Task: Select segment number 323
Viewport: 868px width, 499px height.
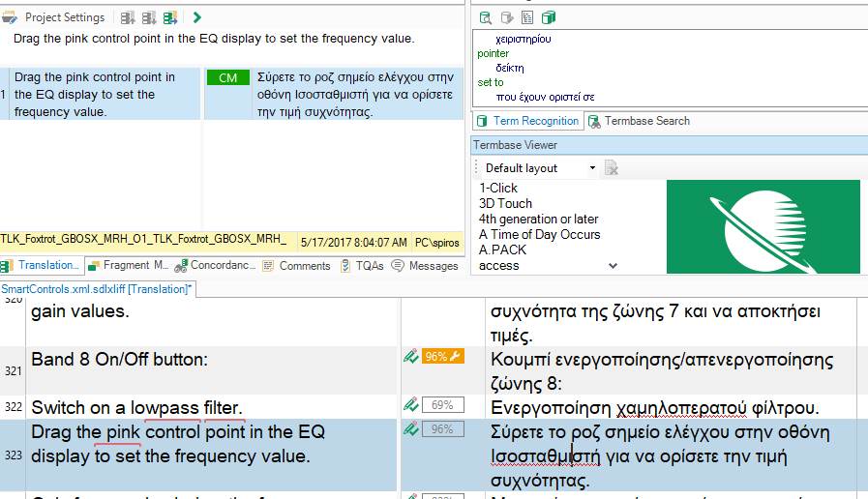Action: click(x=14, y=455)
